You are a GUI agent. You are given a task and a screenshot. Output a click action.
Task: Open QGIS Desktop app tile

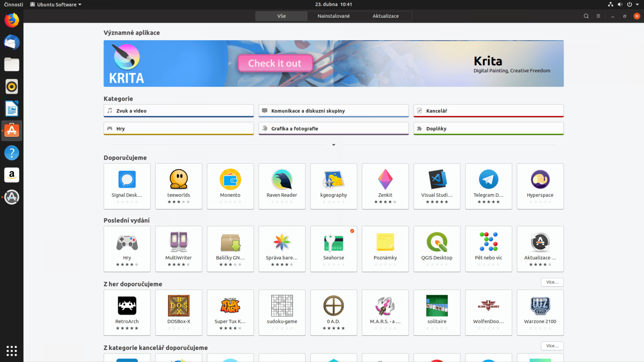[x=437, y=249]
